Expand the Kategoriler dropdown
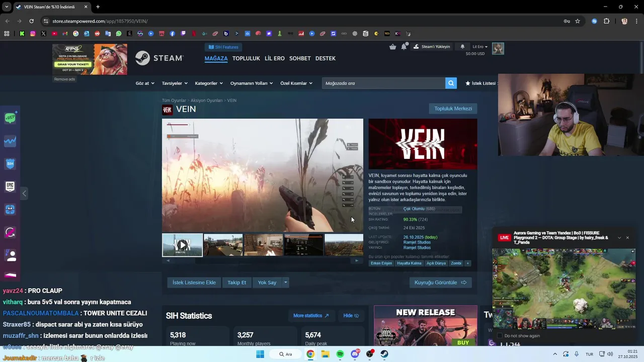Image resolution: width=644 pixels, height=362 pixels. click(x=209, y=83)
